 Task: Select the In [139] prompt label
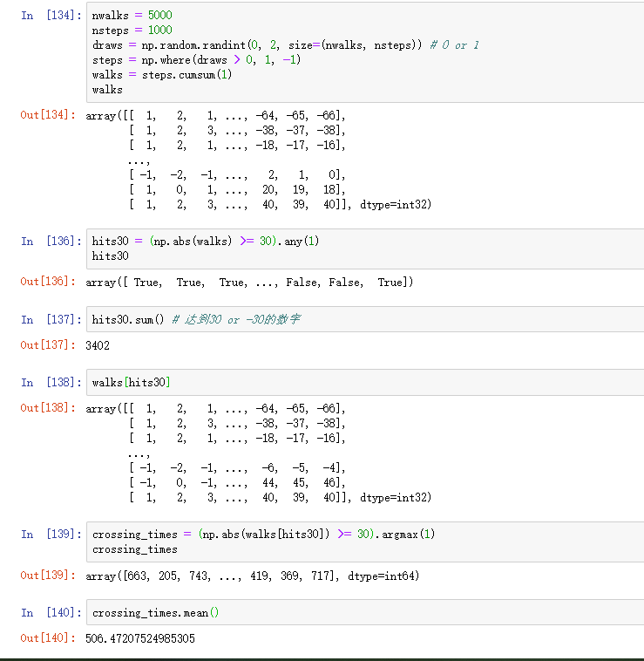pyautogui.click(x=51, y=534)
